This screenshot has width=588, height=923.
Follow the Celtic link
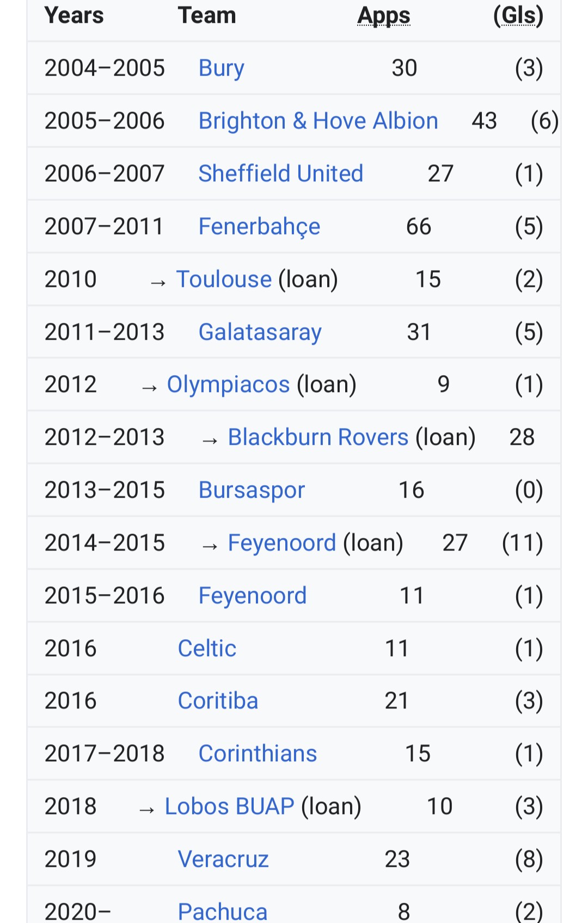[207, 649]
